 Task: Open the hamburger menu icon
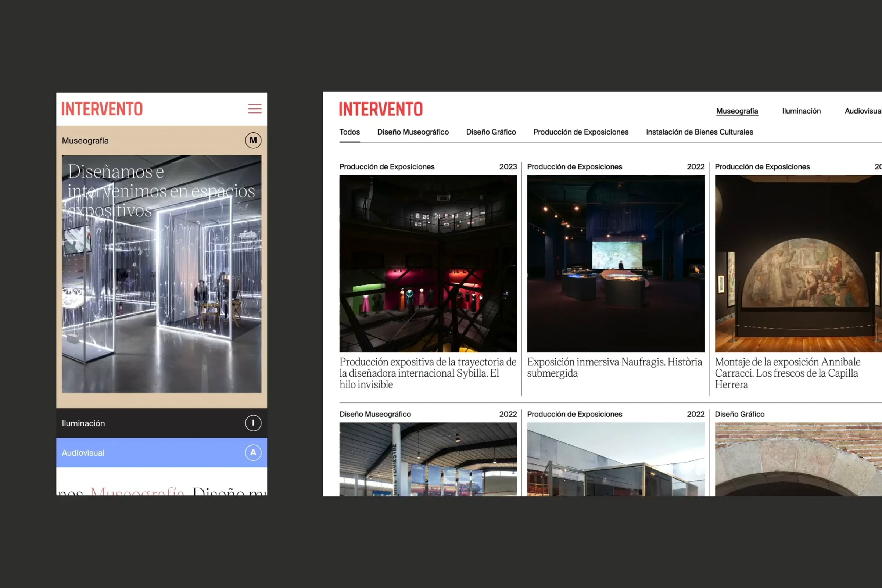pyautogui.click(x=255, y=109)
